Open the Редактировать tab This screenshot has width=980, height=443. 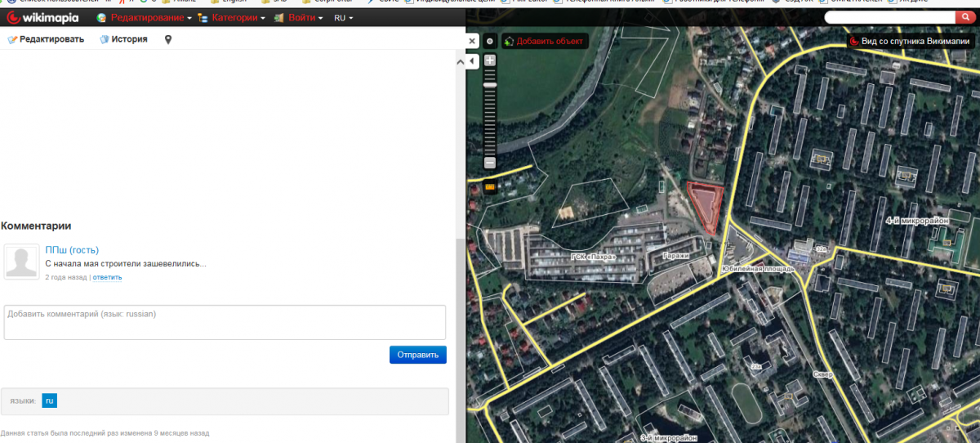click(x=46, y=39)
